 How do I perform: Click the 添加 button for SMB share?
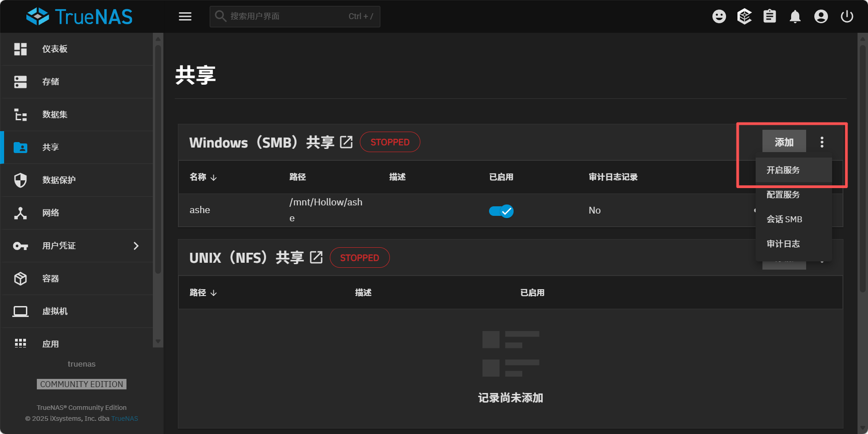coord(784,142)
